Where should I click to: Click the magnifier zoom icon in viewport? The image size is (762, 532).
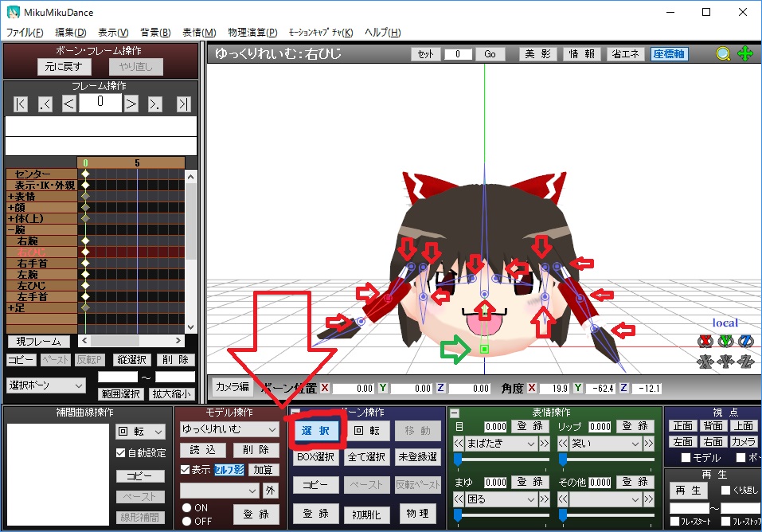pyautogui.click(x=723, y=54)
